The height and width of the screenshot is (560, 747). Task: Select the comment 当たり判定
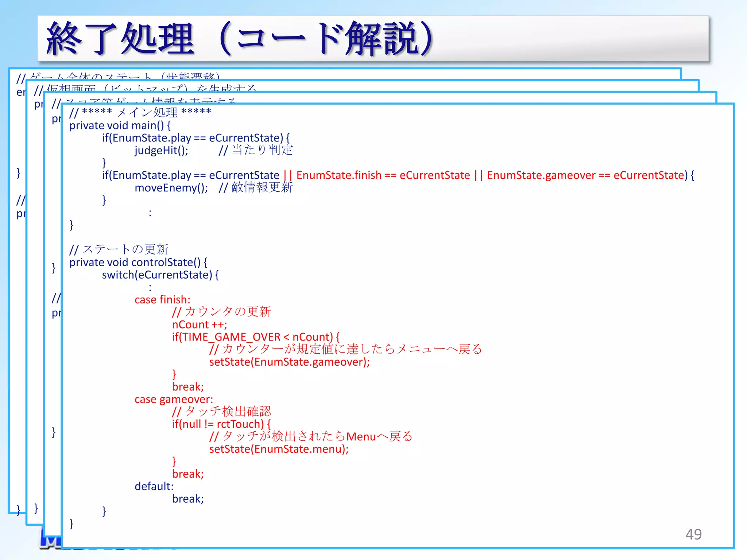point(256,150)
